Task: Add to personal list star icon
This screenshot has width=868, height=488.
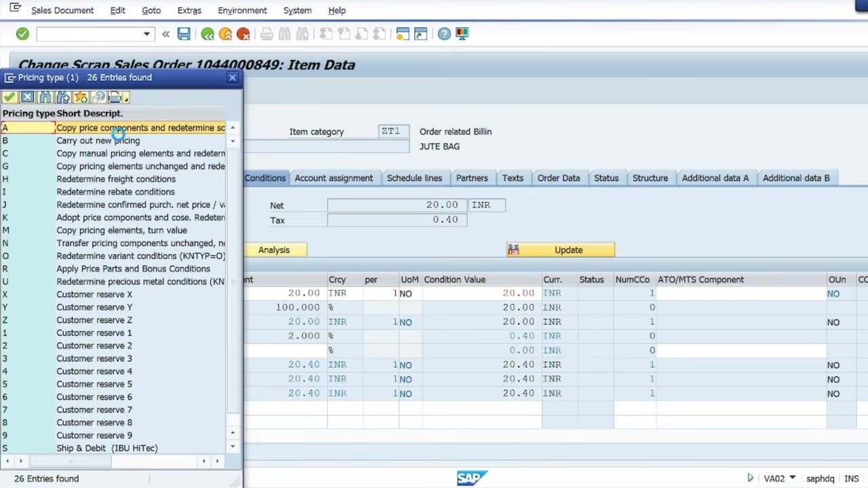Action: (x=81, y=98)
